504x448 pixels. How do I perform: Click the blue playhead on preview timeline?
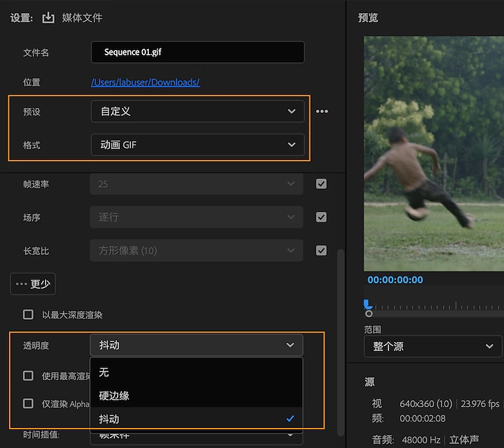tap(368, 305)
